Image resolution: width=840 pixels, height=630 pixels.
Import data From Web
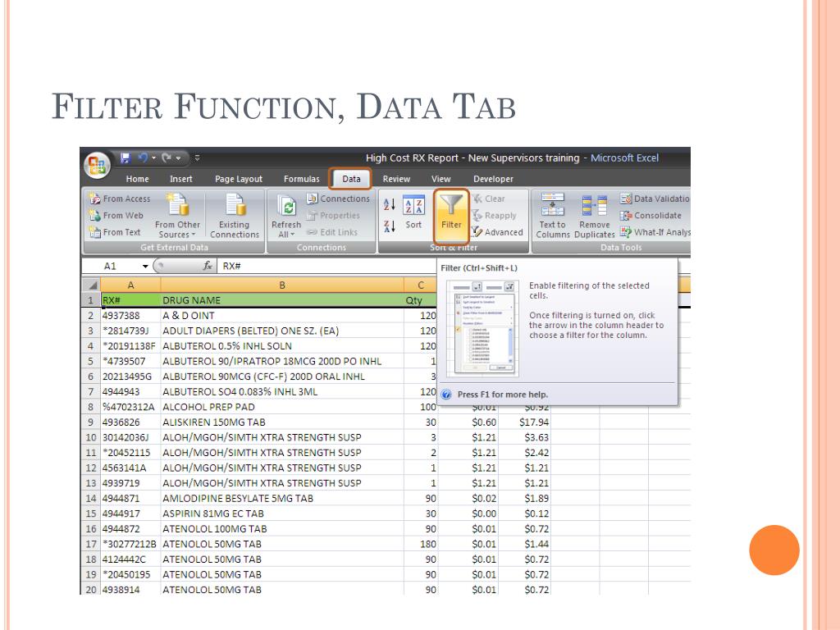(x=116, y=216)
